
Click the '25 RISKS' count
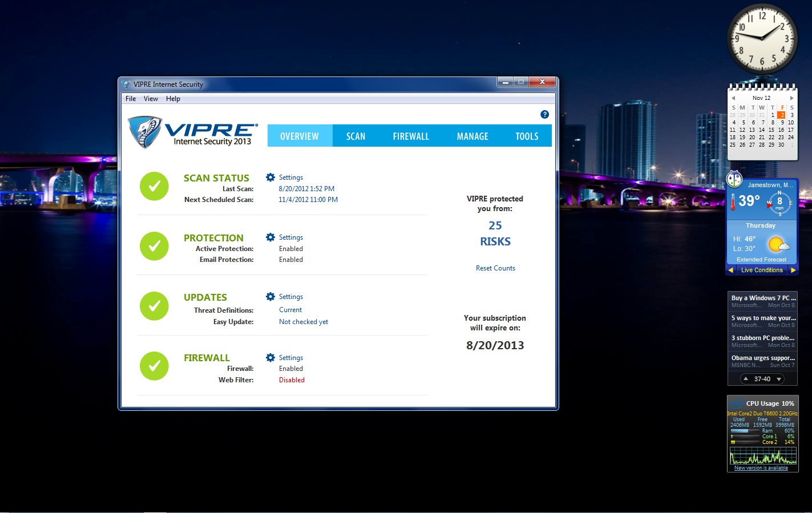pyautogui.click(x=495, y=233)
